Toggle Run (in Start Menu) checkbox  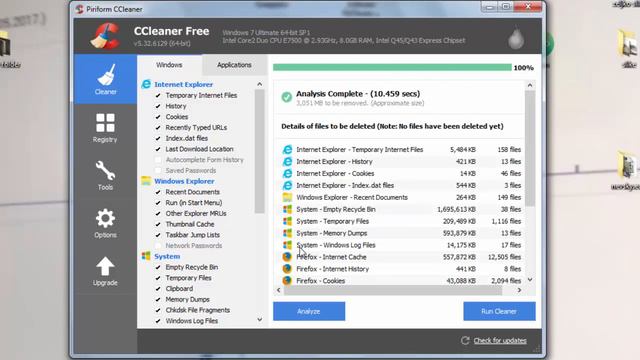158,202
